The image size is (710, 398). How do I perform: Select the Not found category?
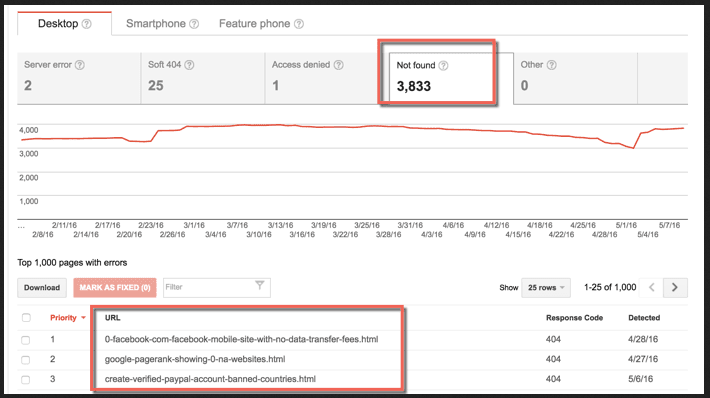tap(451, 78)
